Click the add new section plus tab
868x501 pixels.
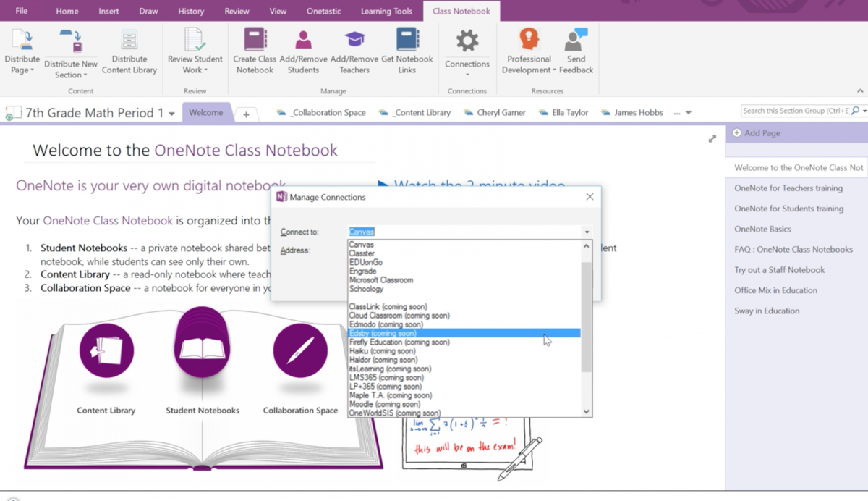(246, 114)
